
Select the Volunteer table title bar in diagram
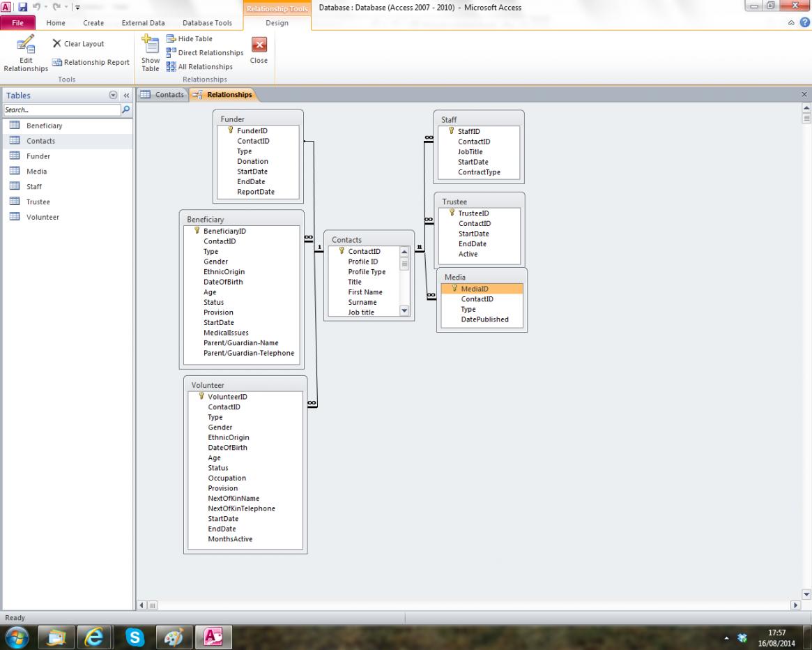[245, 385]
